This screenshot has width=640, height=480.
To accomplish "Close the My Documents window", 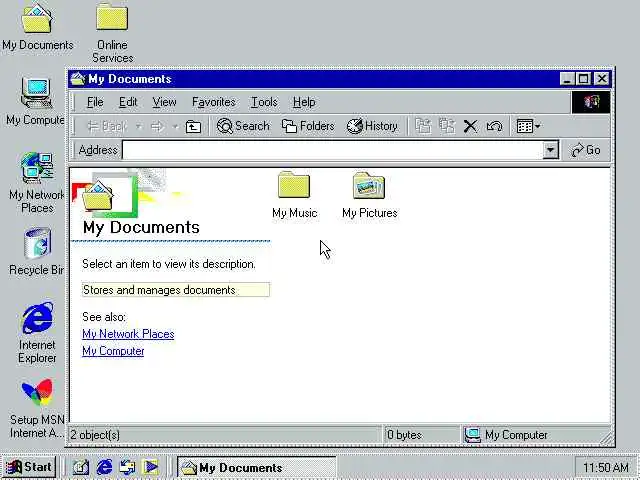I will click(x=602, y=78).
